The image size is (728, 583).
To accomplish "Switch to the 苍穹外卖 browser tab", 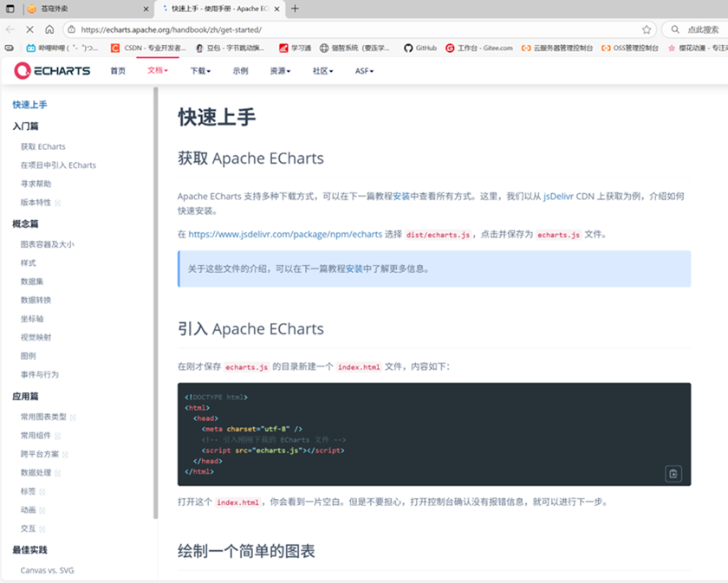I will click(x=88, y=9).
